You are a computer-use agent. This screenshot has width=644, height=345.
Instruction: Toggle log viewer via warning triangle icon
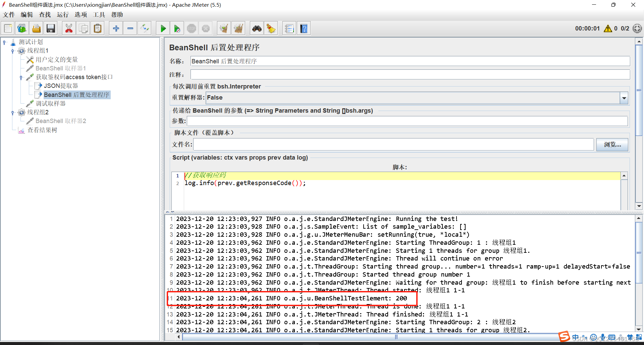pos(608,28)
